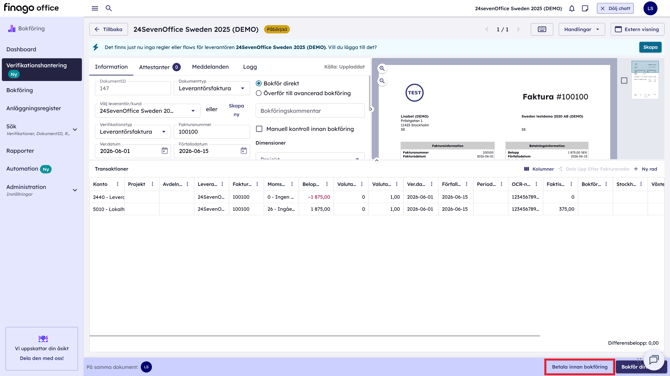
Task: Click the Fakturanummer input field
Action: click(x=212, y=132)
